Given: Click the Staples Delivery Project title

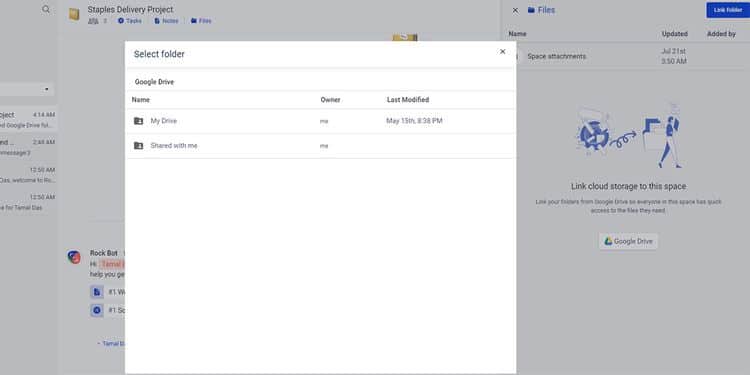Looking at the screenshot, I should (x=130, y=10).
